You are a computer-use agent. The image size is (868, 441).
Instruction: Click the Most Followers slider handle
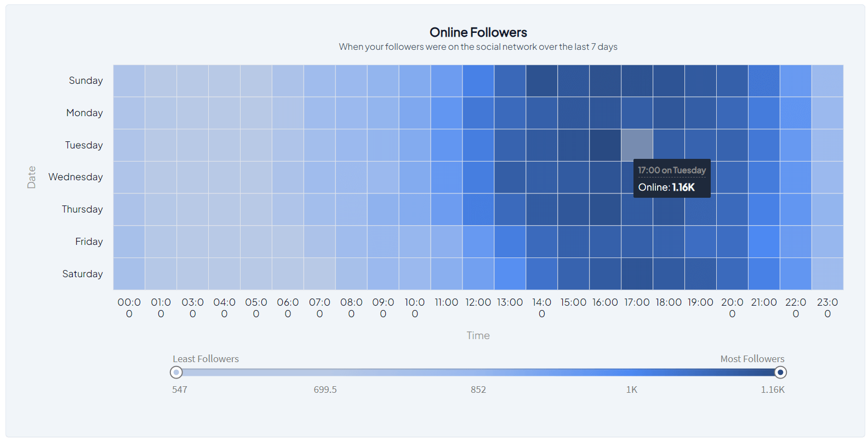point(780,372)
